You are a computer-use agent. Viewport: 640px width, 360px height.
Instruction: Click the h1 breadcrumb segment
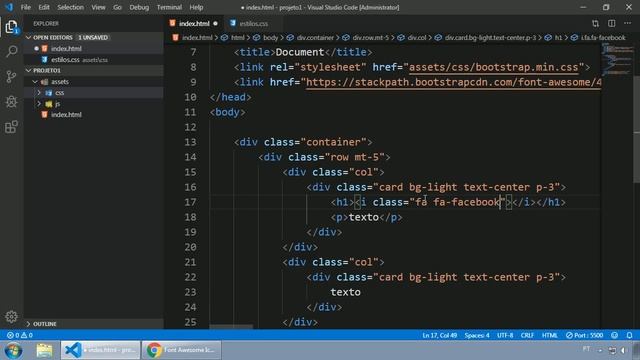click(558, 38)
